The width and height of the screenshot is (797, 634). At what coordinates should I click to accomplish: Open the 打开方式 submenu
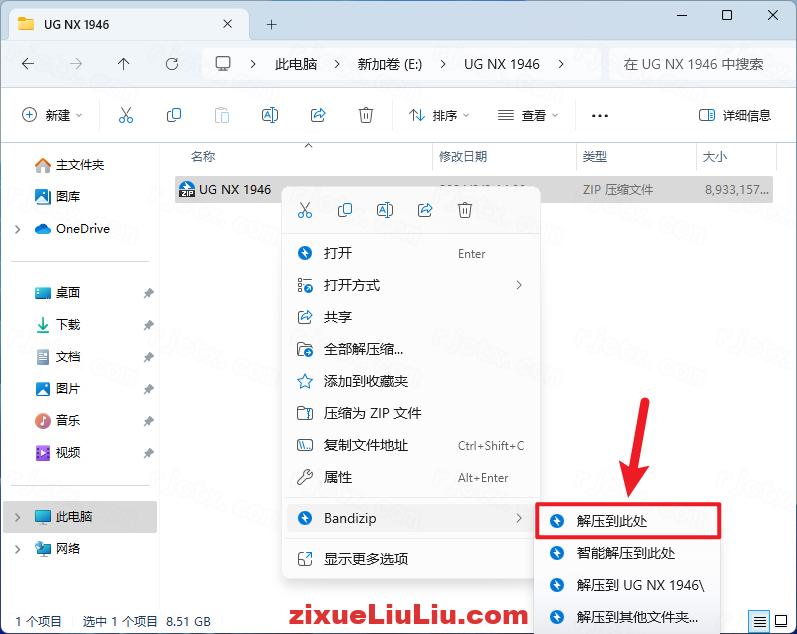(x=411, y=285)
